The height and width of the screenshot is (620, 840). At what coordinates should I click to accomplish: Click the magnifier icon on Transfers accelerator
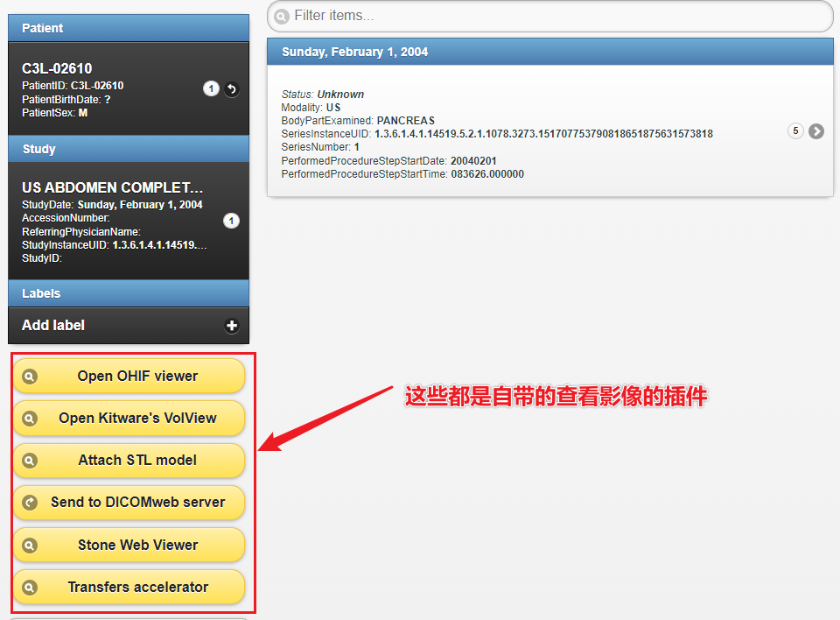29,587
